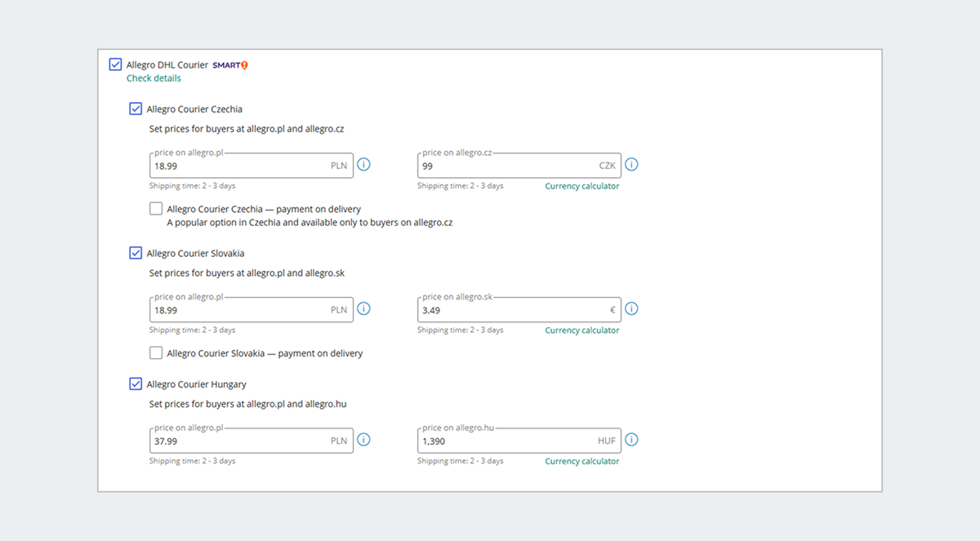Uncheck Allegro Courier Slovakia checkbox
The height and width of the screenshot is (541, 980).
[x=136, y=253]
